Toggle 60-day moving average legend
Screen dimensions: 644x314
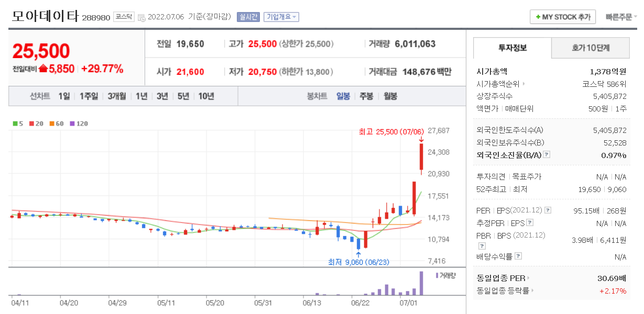(57, 124)
